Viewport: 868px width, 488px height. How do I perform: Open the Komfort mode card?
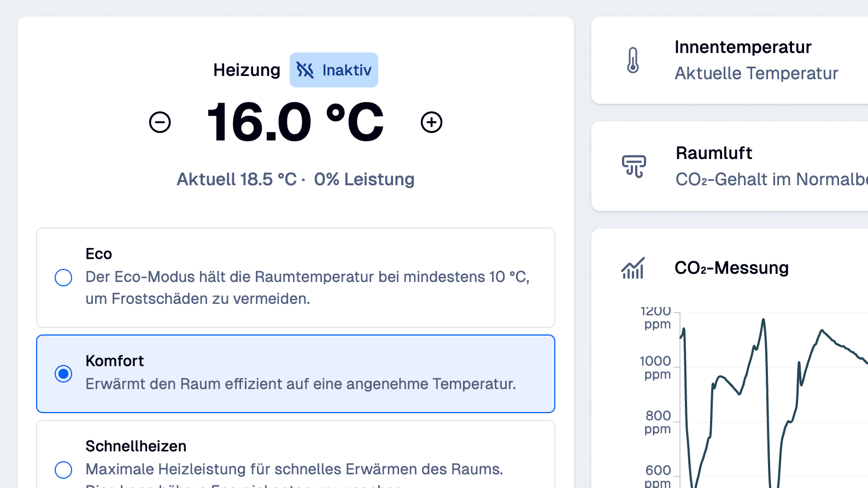tap(295, 374)
